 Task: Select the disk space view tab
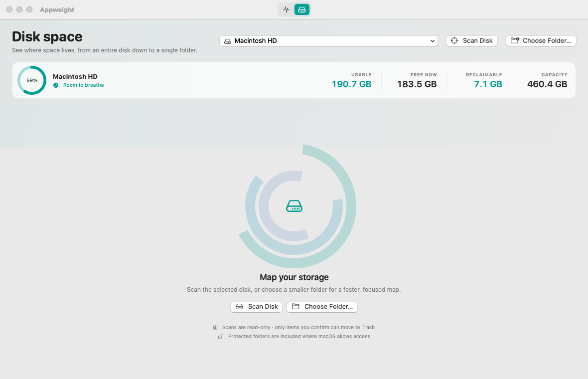coord(302,10)
